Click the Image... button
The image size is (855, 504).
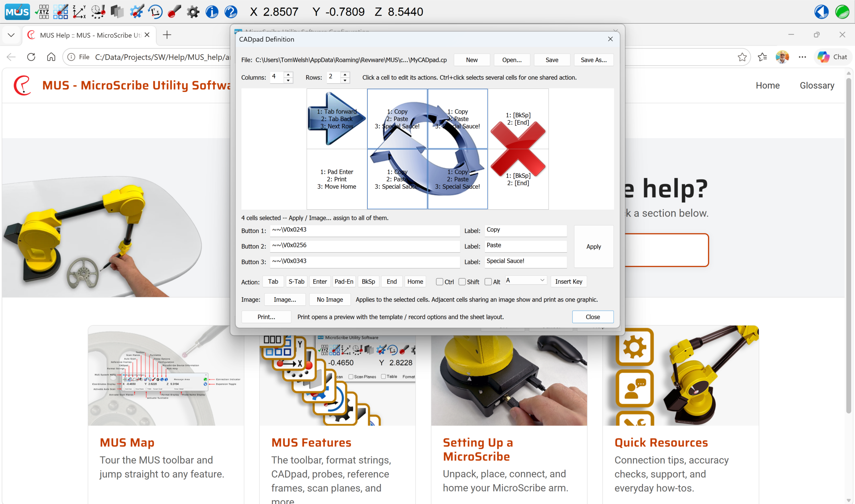tap(285, 299)
